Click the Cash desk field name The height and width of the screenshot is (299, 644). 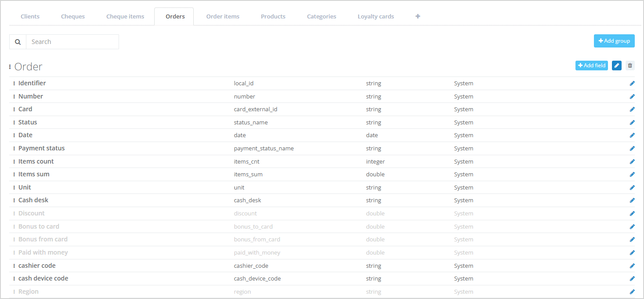point(33,200)
